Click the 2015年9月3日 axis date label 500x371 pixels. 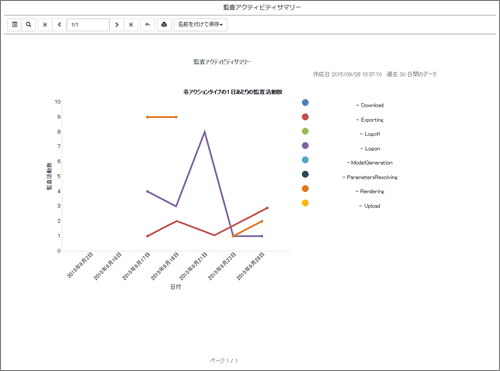pyautogui.click(x=81, y=265)
